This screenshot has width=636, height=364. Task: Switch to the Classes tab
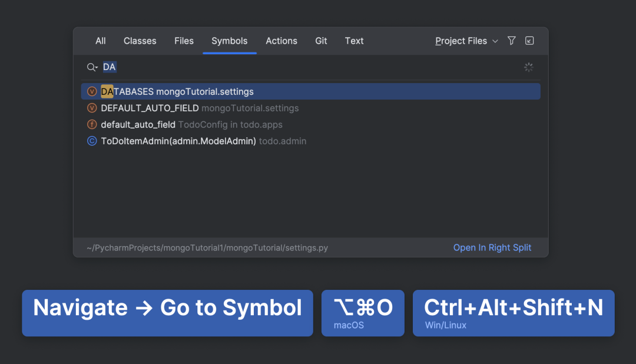click(x=140, y=41)
